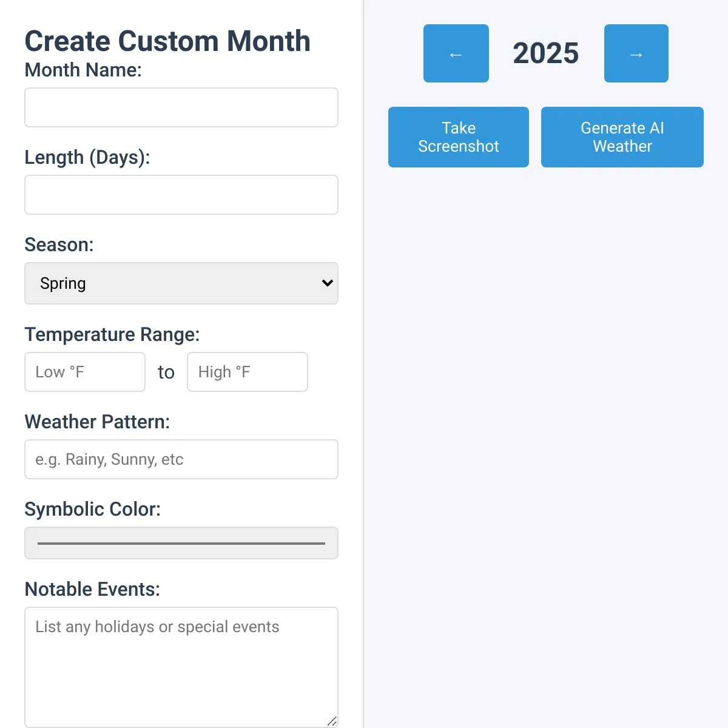Focus the Length (Days) input box
728x728 pixels.
tap(181, 195)
